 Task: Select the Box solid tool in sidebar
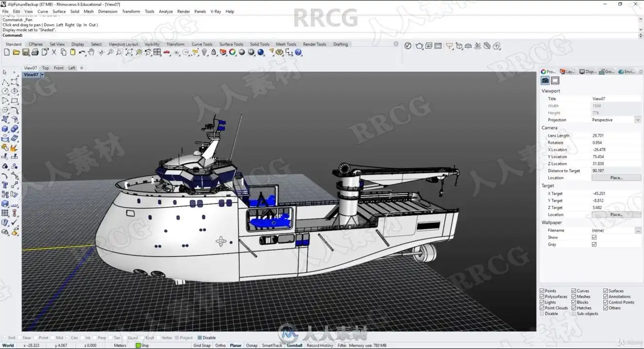click(x=5, y=129)
